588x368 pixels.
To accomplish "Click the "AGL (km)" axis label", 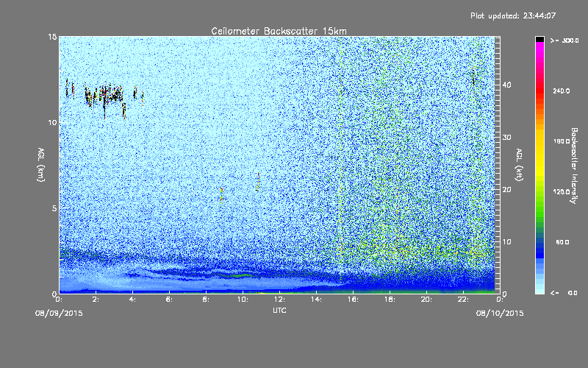I will (40, 165).
